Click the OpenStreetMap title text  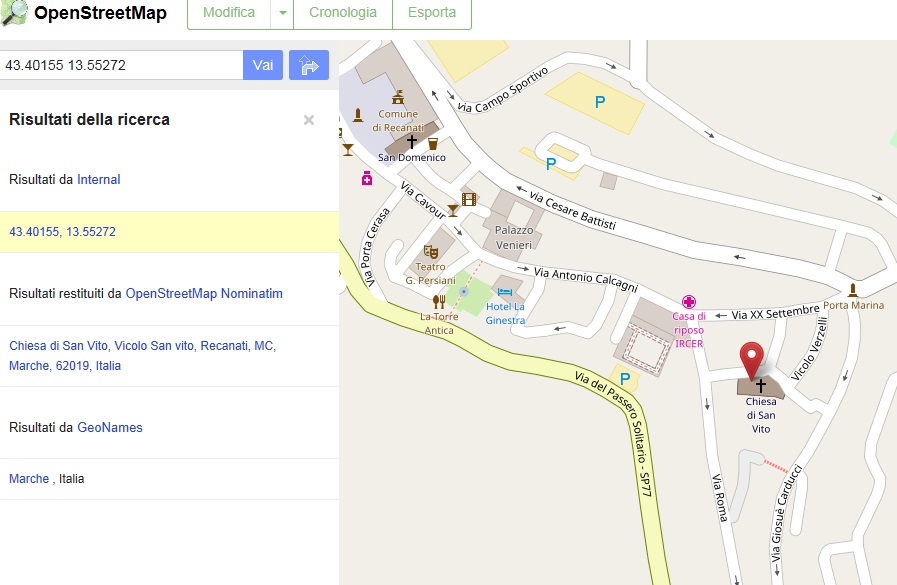[101, 13]
